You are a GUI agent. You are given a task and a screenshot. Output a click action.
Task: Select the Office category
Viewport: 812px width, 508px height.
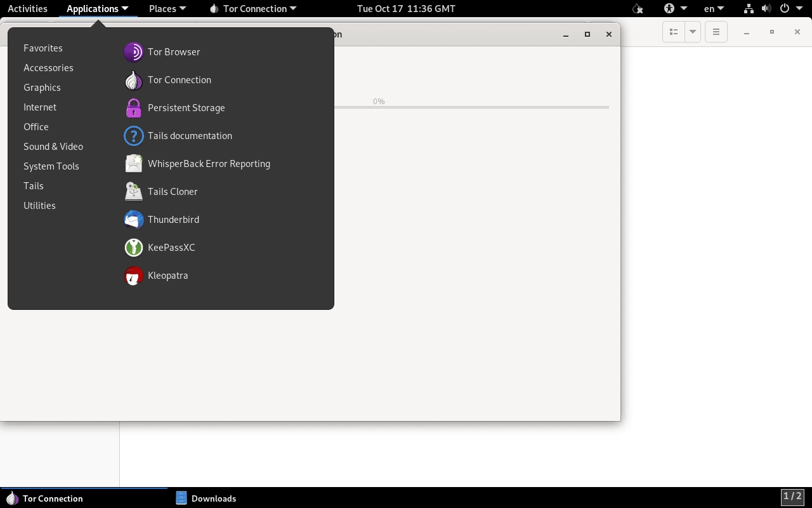coord(36,127)
